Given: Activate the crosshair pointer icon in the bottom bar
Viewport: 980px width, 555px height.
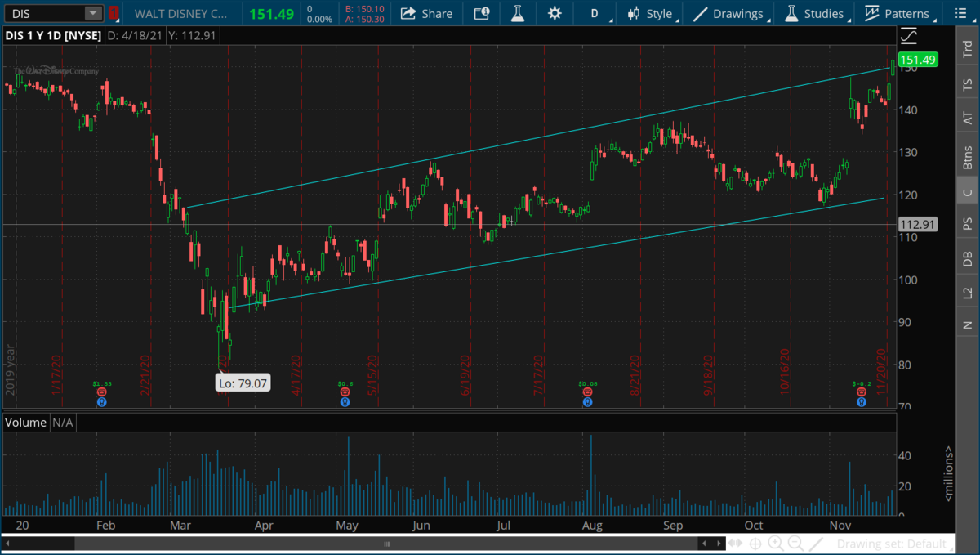Looking at the screenshot, I should point(756,544).
